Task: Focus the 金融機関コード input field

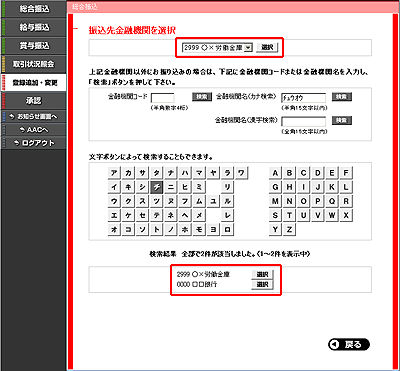Action: tap(162, 98)
